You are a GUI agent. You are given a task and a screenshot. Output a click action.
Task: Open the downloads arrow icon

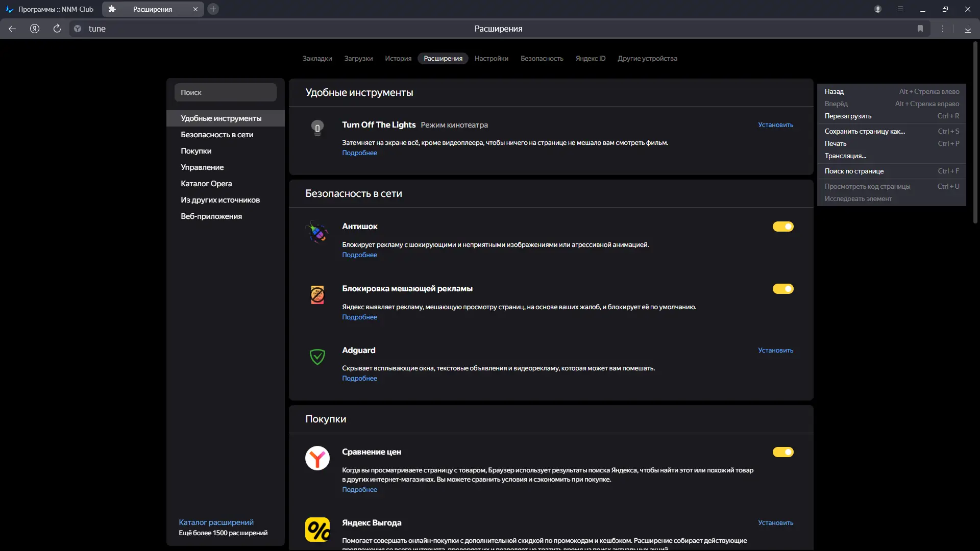click(x=968, y=29)
